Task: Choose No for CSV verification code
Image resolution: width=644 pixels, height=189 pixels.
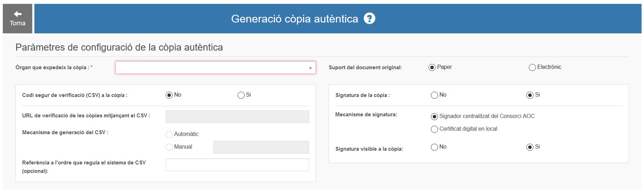Action: [x=169, y=95]
